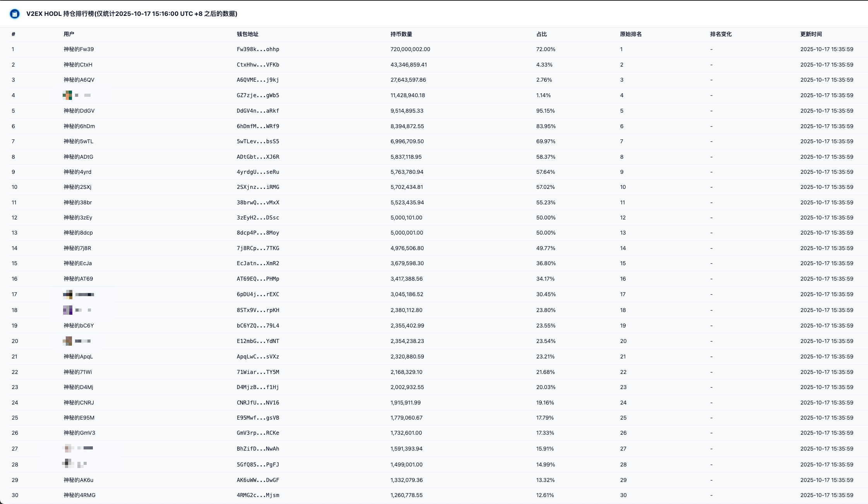Click the 占比 column header
868x504 pixels.
point(541,34)
